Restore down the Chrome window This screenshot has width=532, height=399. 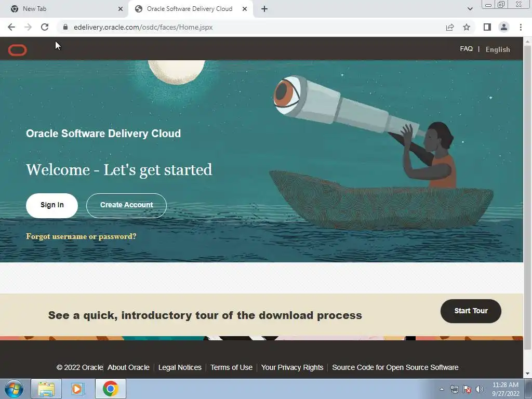click(x=501, y=5)
